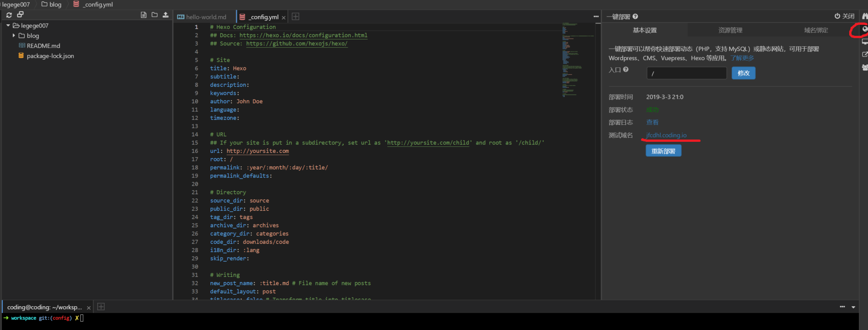Close the _config.yml editor tab
The image size is (868, 330).
tap(284, 18)
